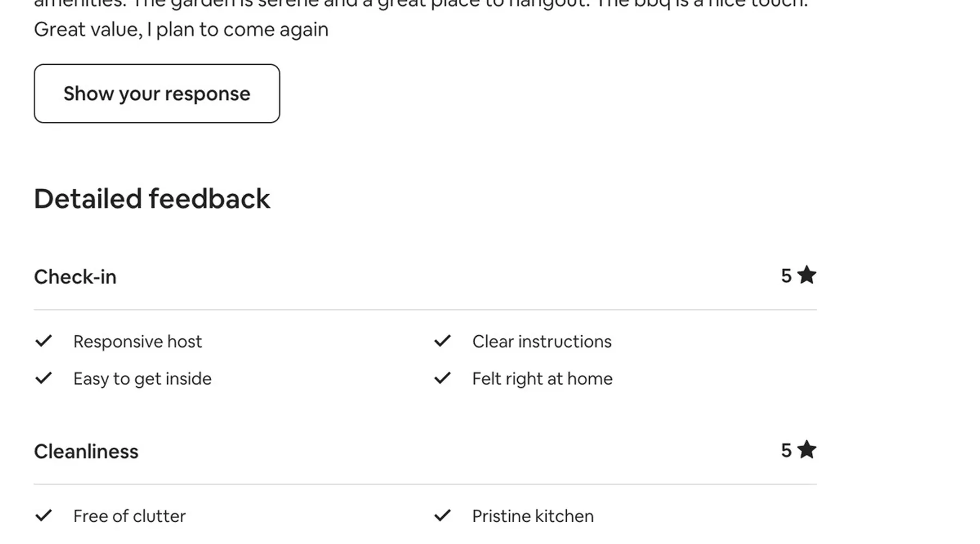Click the checkmark next to Responsive host
This screenshot has width=980, height=544.
click(44, 341)
